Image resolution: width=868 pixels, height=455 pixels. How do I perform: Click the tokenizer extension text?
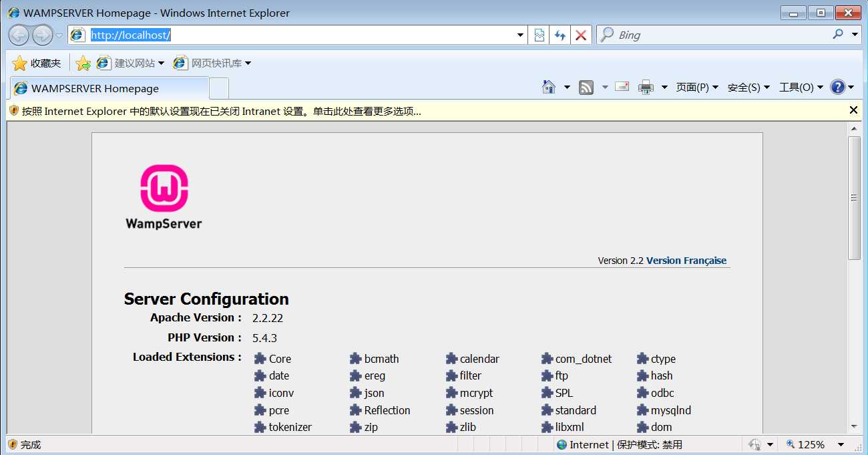click(x=290, y=427)
